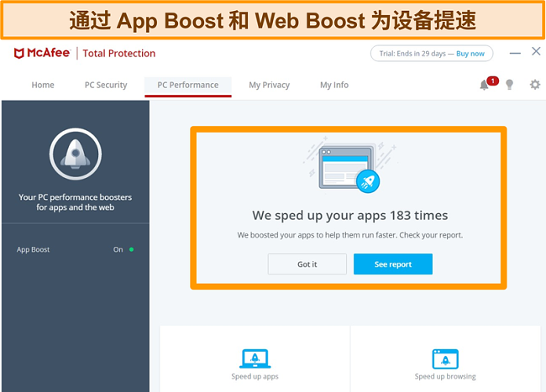Toggle App Boost On status
546x392 pixels.
123,249
